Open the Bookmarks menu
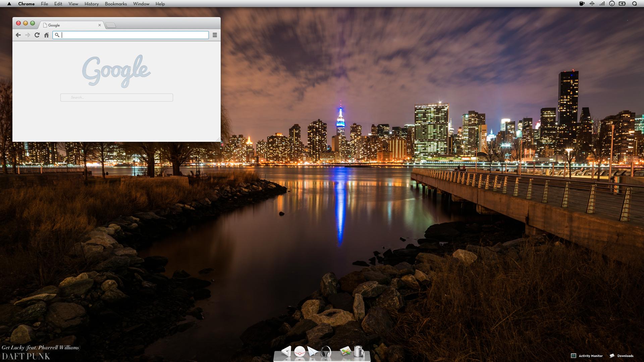The width and height of the screenshot is (644, 362). point(116,4)
